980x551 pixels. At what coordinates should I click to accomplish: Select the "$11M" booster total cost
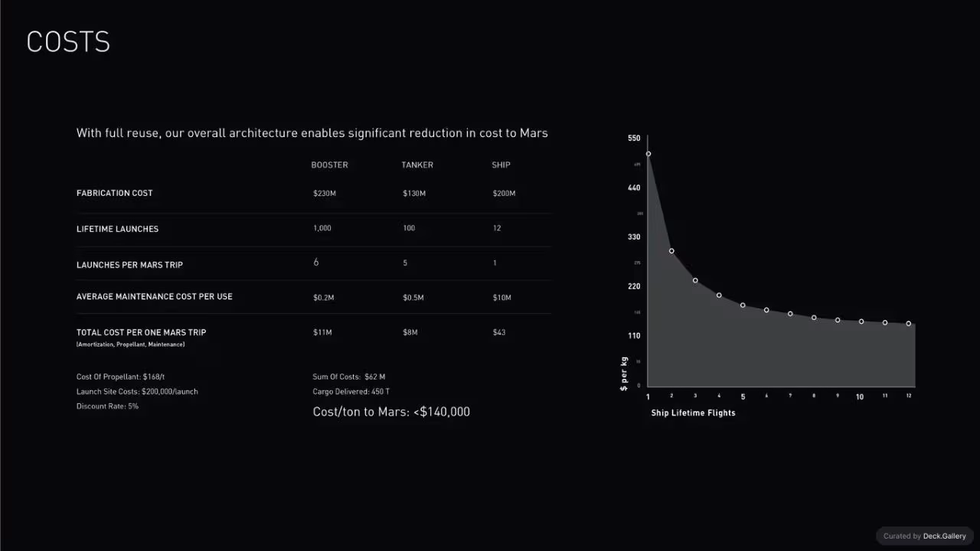click(x=322, y=332)
